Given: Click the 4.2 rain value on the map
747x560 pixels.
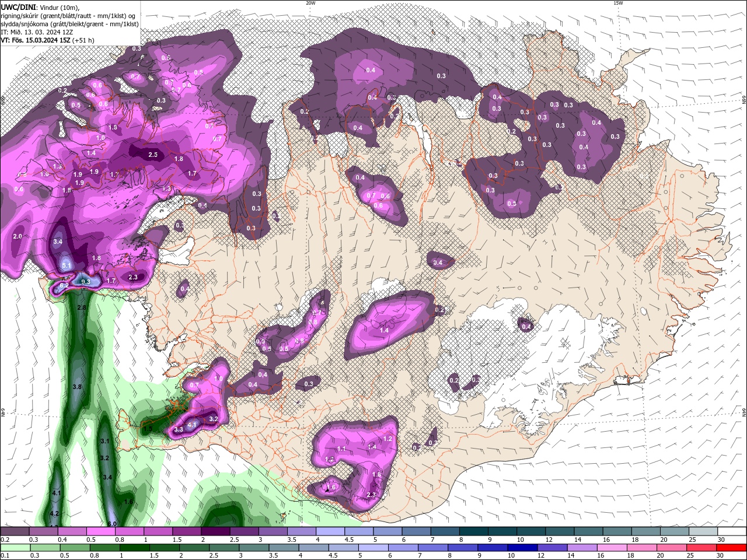Looking at the screenshot, I should 55,513.
